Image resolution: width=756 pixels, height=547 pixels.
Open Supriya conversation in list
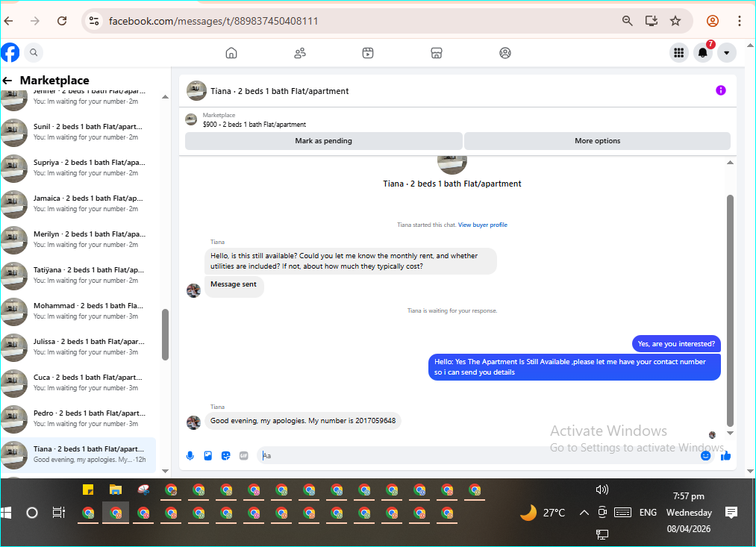pyautogui.click(x=78, y=168)
